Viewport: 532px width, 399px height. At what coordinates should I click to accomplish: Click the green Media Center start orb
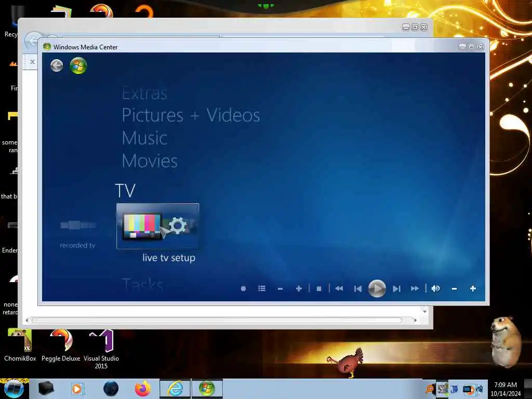click(78, 65)
